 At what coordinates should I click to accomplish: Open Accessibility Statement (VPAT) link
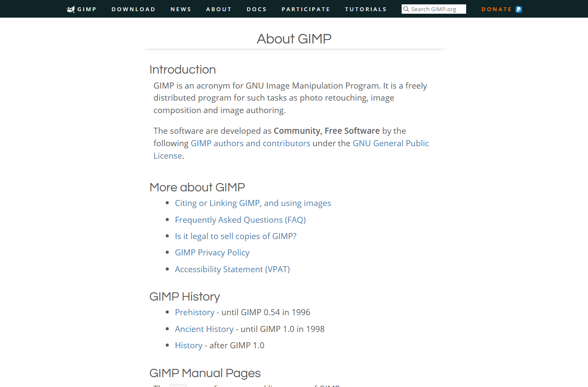[232, 269]
